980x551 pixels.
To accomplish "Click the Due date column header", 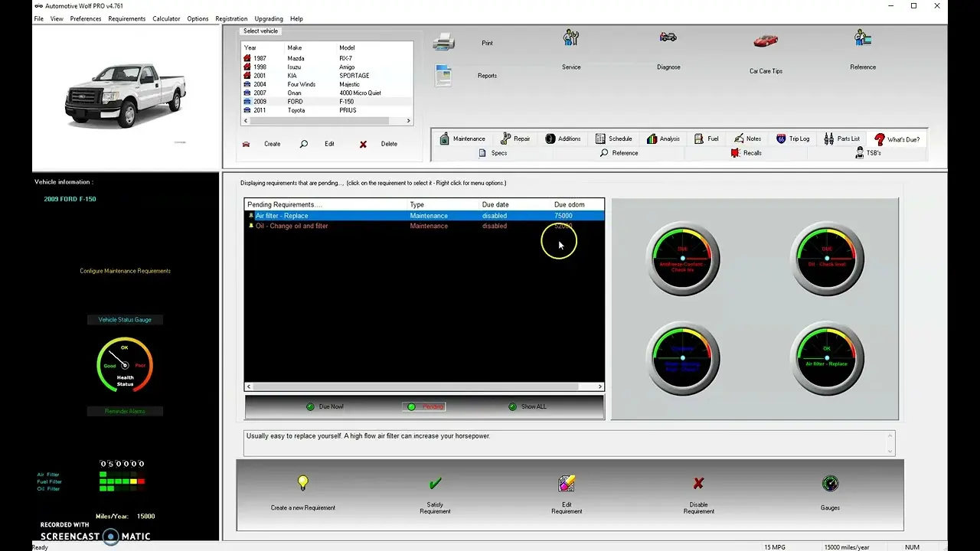I will 514,204.
